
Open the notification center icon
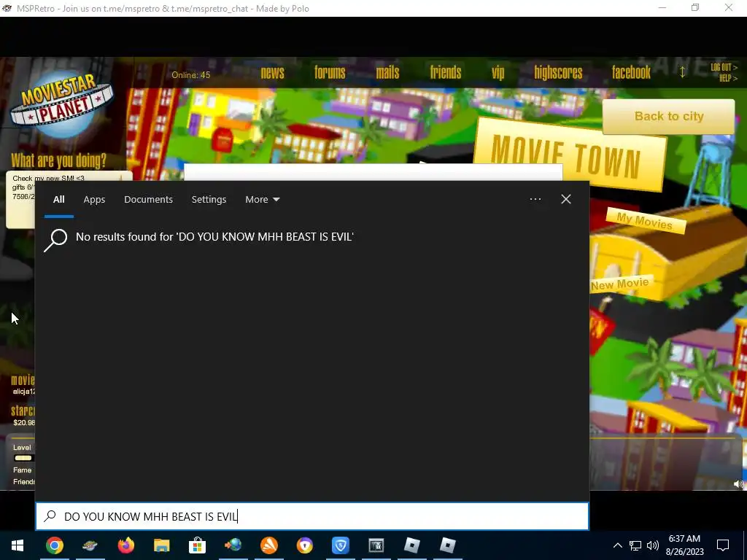click(x=723, y=545)
